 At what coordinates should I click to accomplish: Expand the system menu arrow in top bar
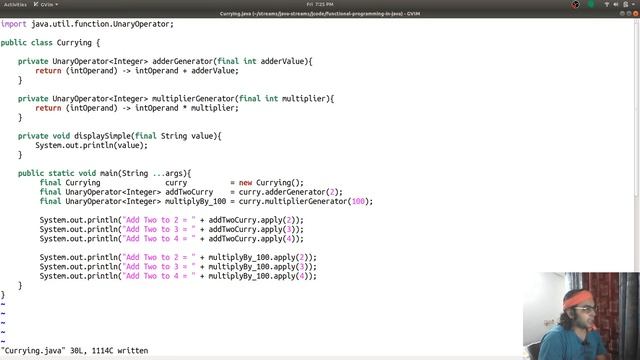[x=634, y=4]
